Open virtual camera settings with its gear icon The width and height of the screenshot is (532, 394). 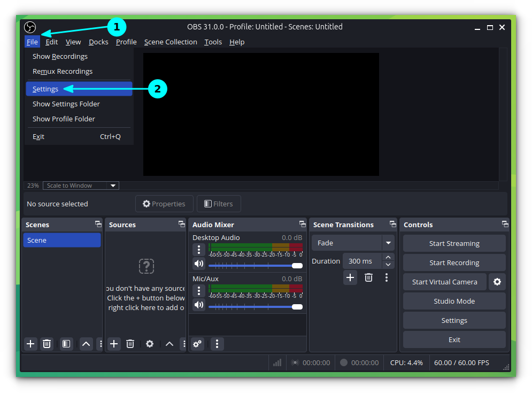tap(497, 282)
